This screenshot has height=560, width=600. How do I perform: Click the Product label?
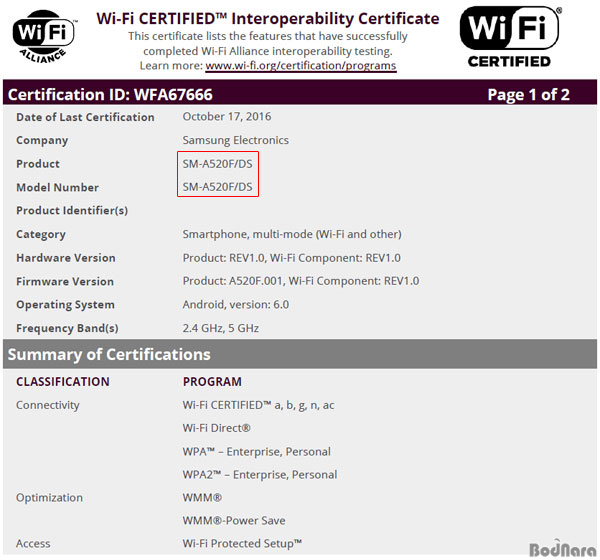tap(38, 164)
